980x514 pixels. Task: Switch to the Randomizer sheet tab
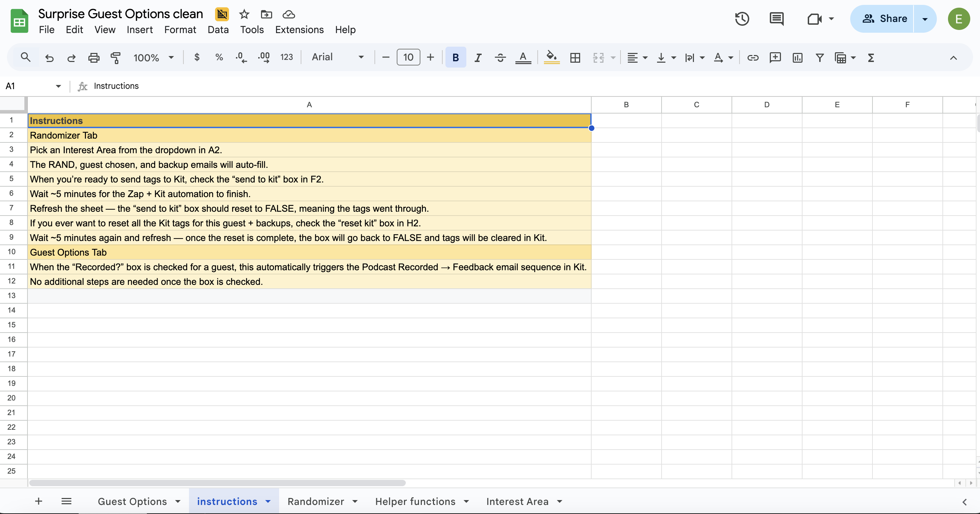pyautogui.click(x=316, y=501)
